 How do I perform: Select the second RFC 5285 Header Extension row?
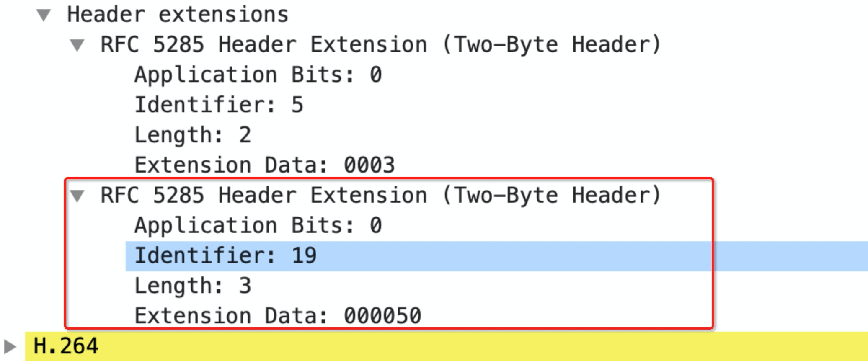(380, 196)
